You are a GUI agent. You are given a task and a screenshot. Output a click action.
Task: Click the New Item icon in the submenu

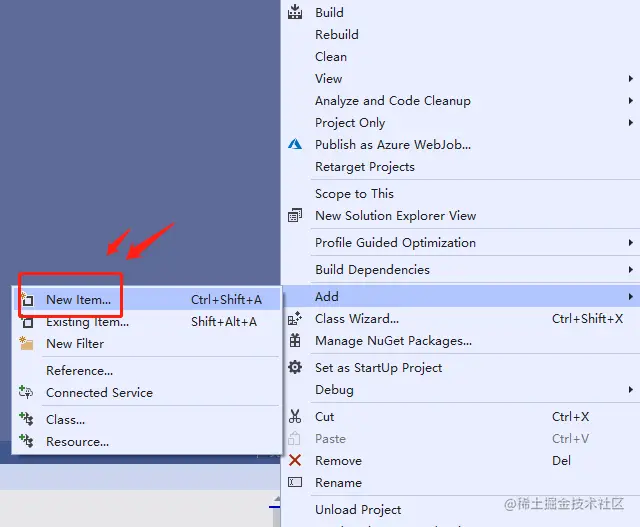pos(27,299)
